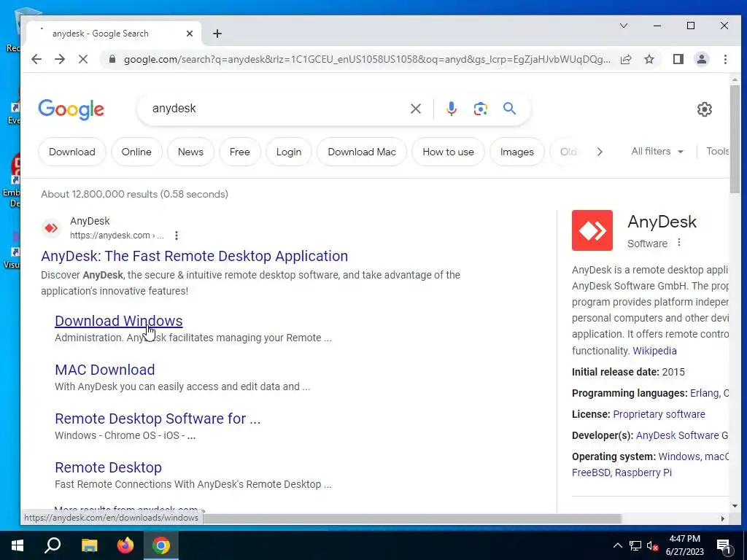Open AnyDesk Software developer link

tap(682, 435)
